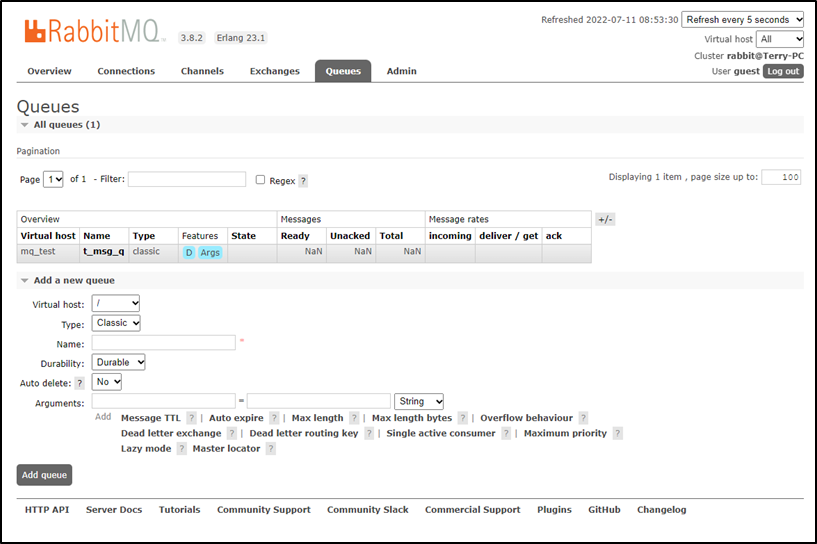Click the +/- columns button
This screenshot has height=544, width=817.
(605, 219)
